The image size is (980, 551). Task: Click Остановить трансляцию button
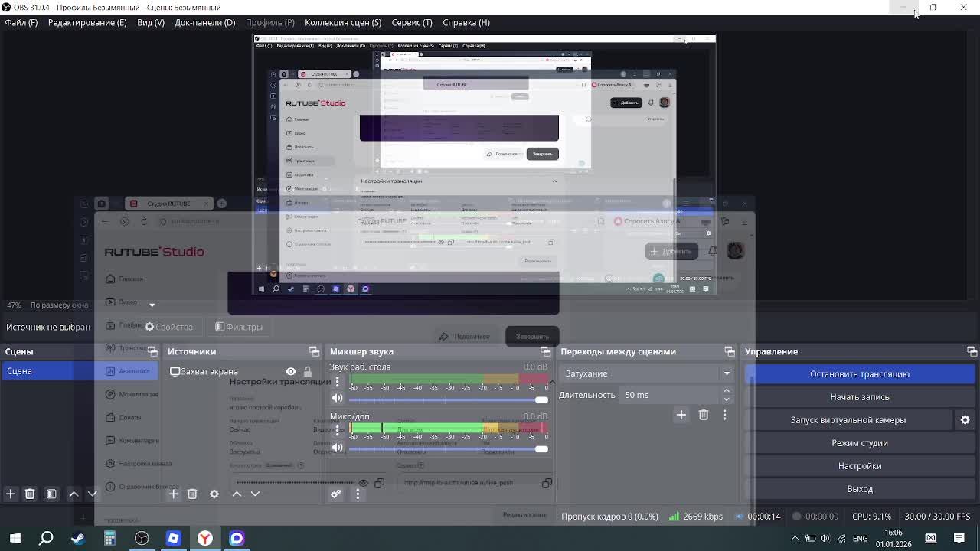[x=860, y=374]
